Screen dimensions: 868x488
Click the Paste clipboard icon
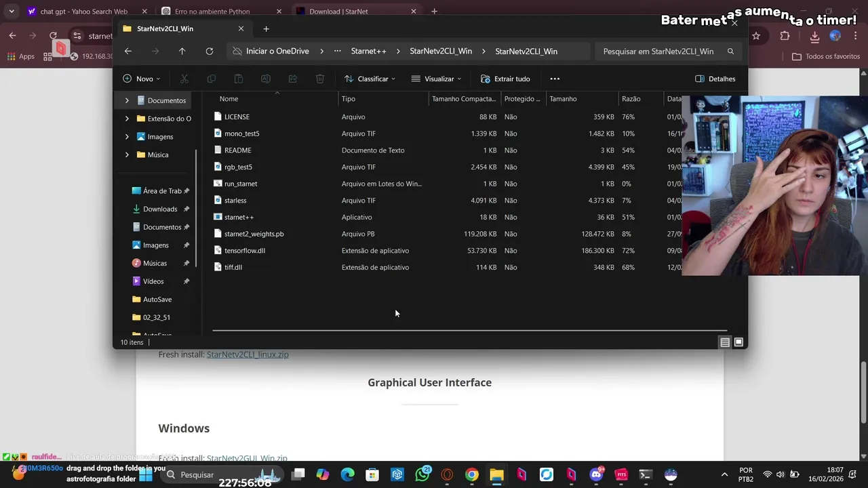238,79
